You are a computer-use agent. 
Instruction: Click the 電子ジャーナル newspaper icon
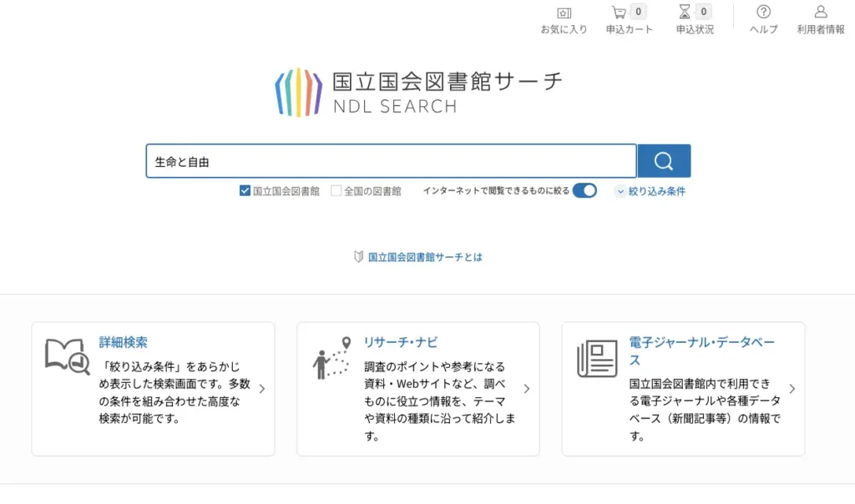pos(597,359)
